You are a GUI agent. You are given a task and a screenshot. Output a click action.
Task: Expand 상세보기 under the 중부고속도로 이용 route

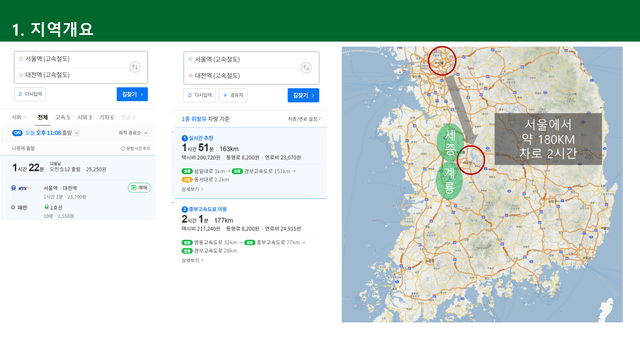(192, 260)
